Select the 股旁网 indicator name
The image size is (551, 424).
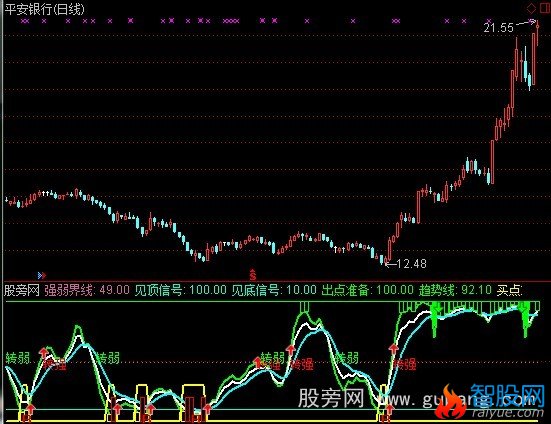tap(22, 290)
